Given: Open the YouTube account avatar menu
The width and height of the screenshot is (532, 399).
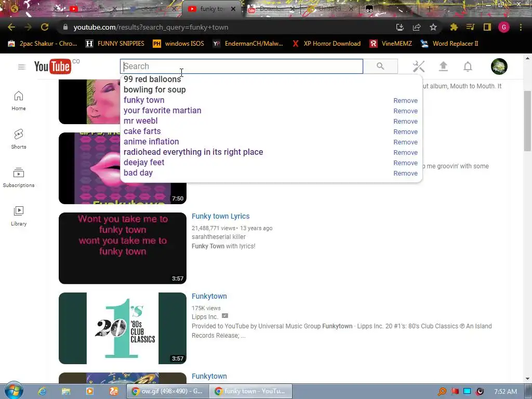Looking at the screenshot, I should (x=499, y=66).
